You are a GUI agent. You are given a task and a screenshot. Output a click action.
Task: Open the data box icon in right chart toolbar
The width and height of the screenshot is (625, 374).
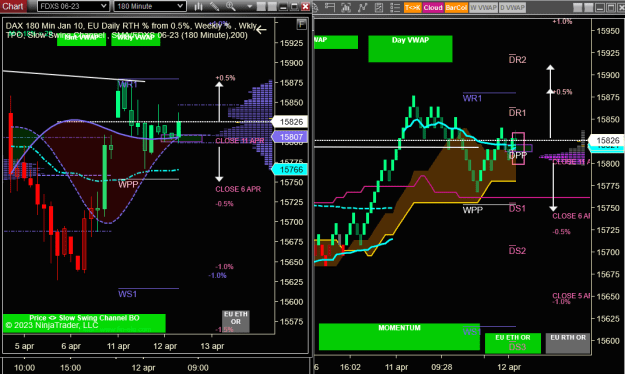329,7
